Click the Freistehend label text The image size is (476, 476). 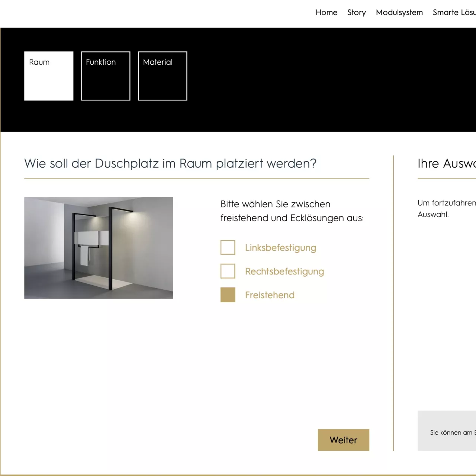(x=270, y=295)
